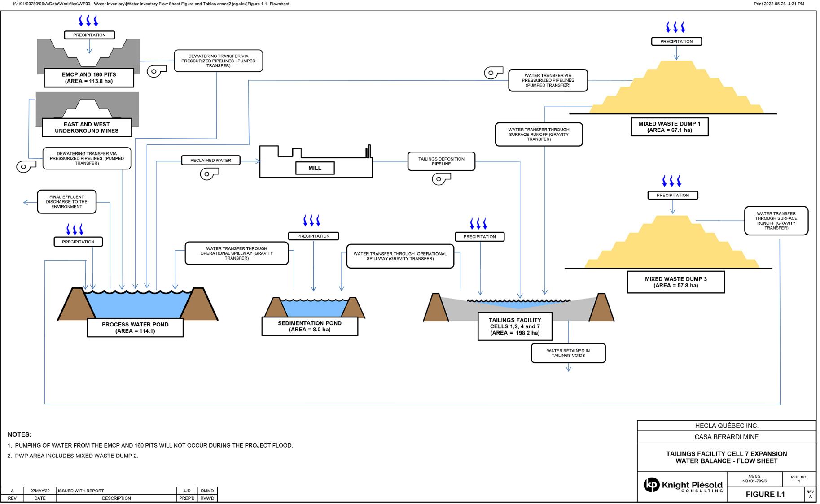The height and width of the screenshot is (504, 820).
Task: Click the pump icon beside EMCP pits dewatering label
Action: coord(157,71)
